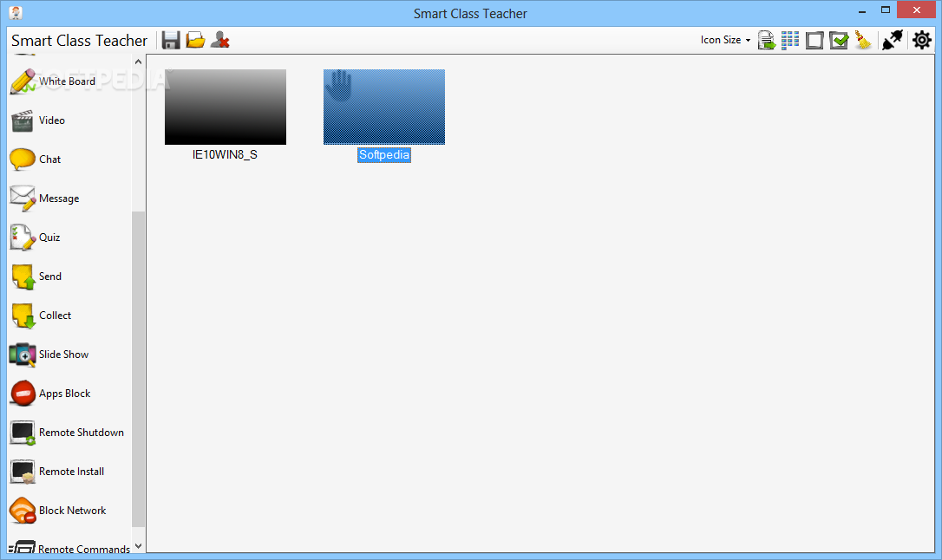The width and height of the screenshot is (942, 560).
Task: Start a Chat session
Action: point(36,160)
